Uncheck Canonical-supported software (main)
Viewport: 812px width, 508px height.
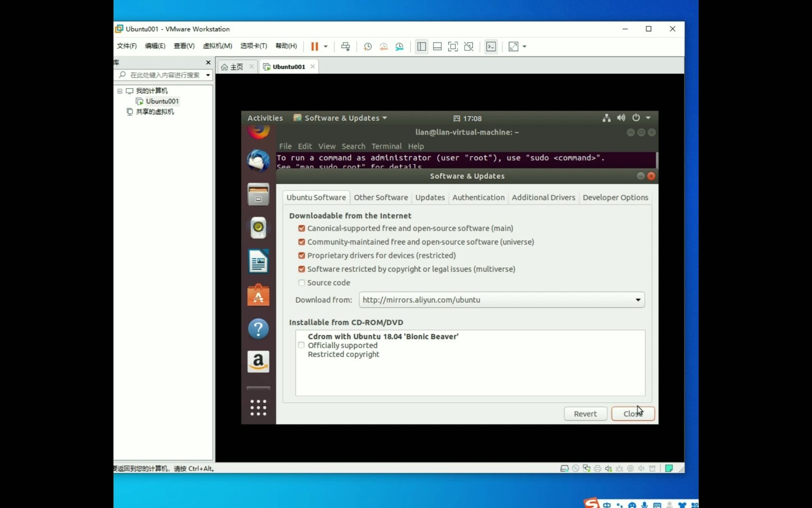coord(302,229)
